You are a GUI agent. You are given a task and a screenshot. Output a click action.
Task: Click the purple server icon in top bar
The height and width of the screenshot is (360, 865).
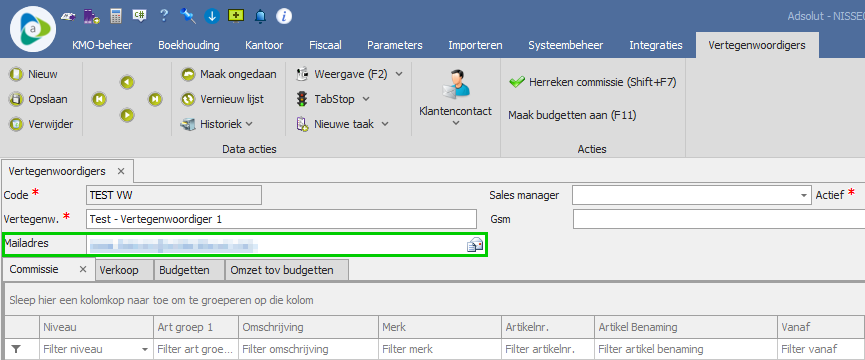[x=91, y=17]
